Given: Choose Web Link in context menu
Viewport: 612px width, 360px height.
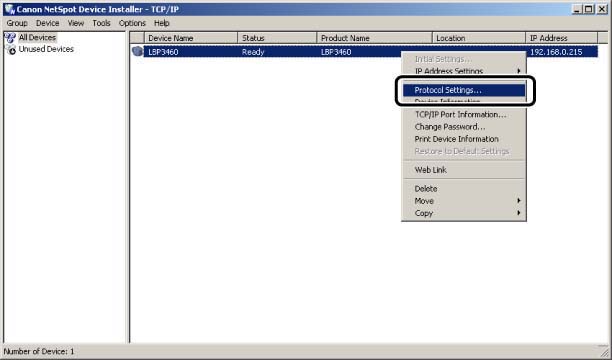Looking at the screenshot, I should 464,170.
